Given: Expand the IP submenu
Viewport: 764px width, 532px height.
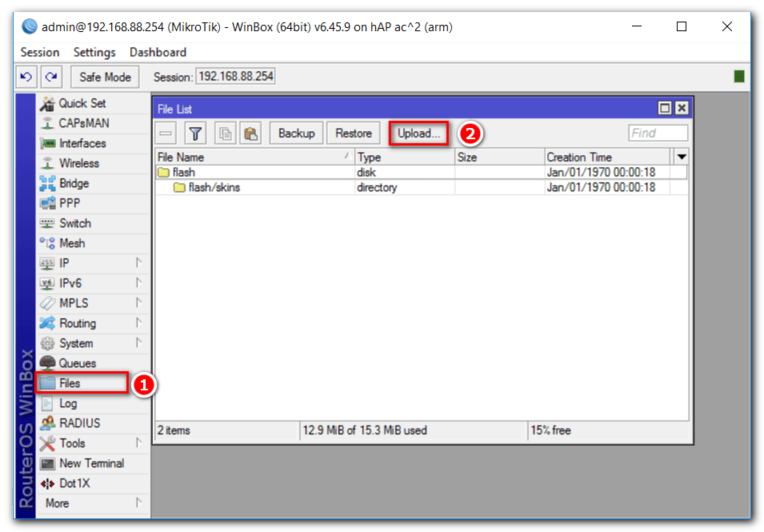Looking at the screenshot, I should pos(88,263).
